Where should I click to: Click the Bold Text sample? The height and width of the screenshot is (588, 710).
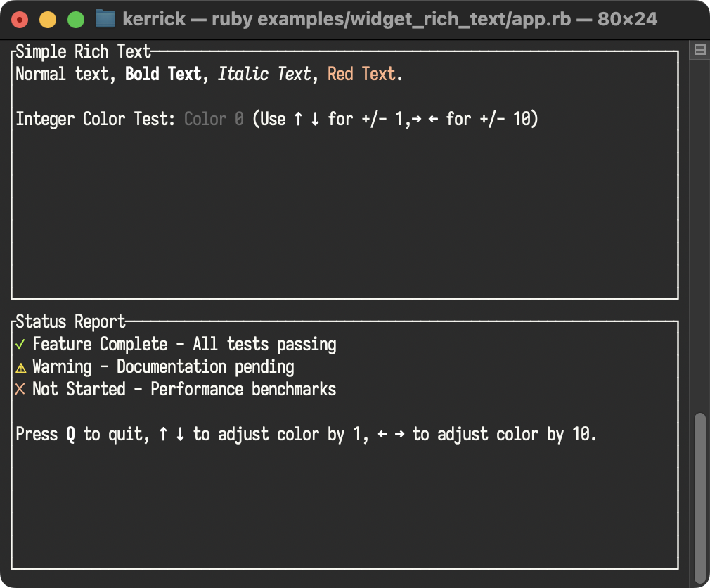[163, 74]
